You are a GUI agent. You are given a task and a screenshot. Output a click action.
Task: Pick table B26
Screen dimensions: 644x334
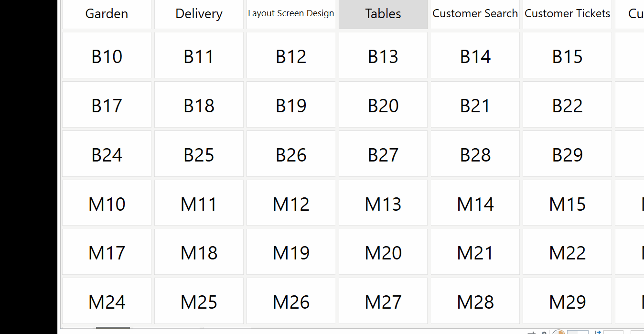click(291, 154)
